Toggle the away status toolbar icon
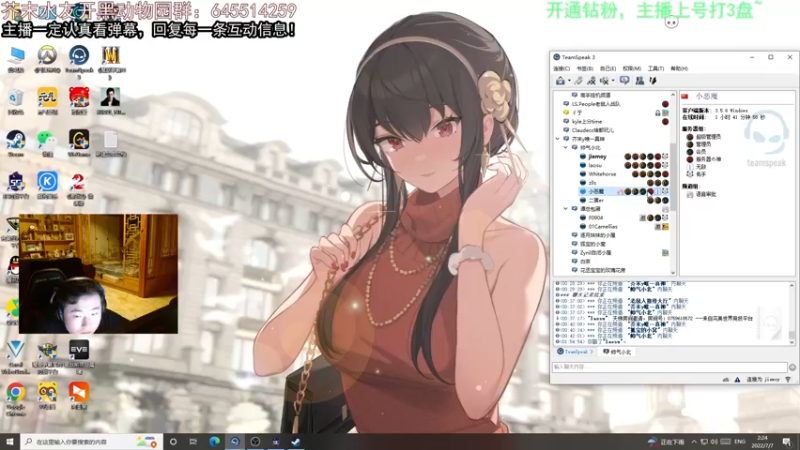Screen dimensions: 800x450 591,81
